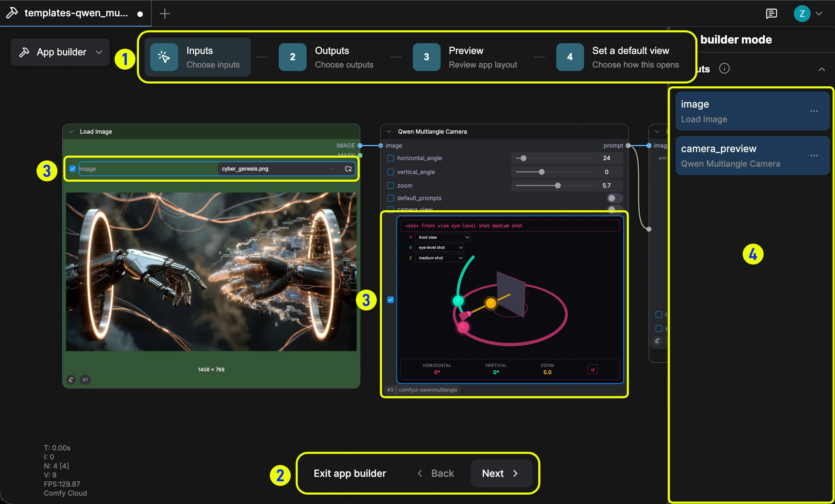
Task: Click the reset rotation icon in camera preview
Action: pyautogui.click(x=593, y=369)
